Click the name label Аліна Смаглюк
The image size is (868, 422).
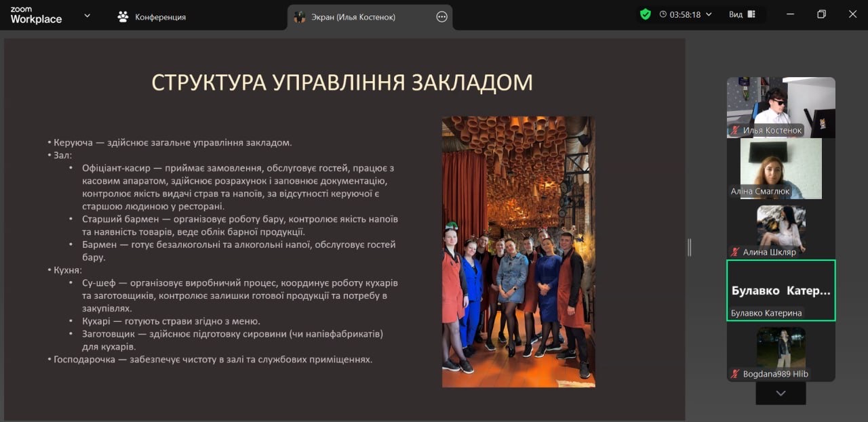click(x=760, y=191)
